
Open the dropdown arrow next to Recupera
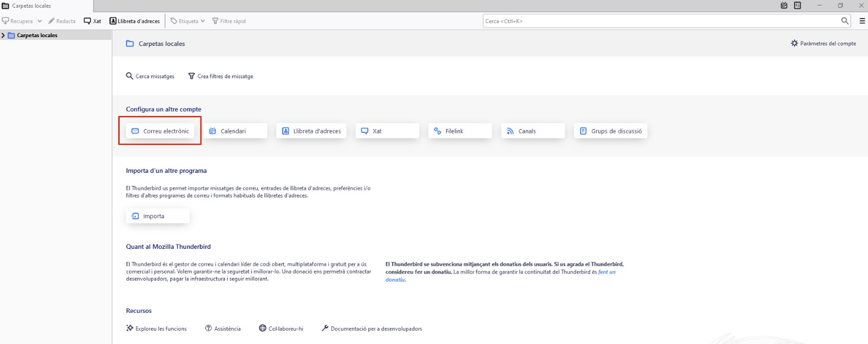point(39,21)
